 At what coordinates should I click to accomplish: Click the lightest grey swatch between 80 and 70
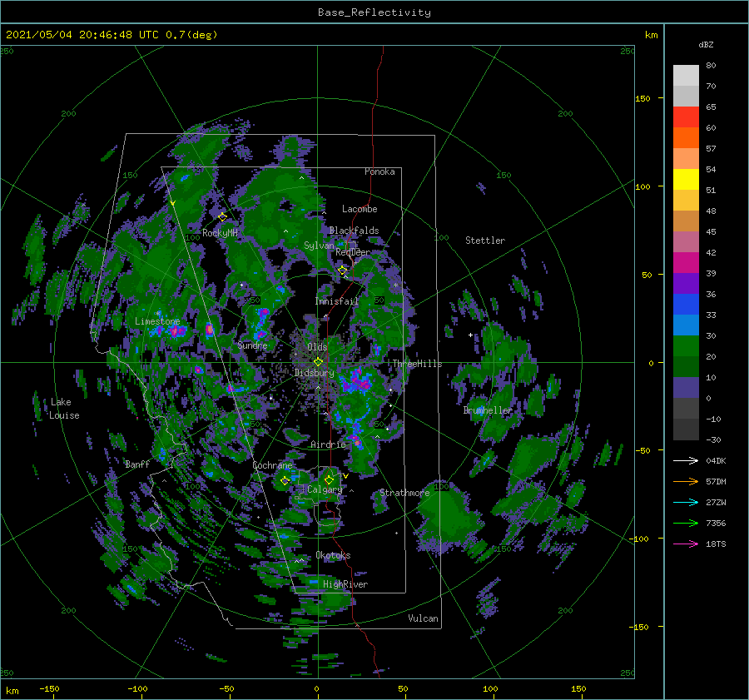(x=686, y=76)
